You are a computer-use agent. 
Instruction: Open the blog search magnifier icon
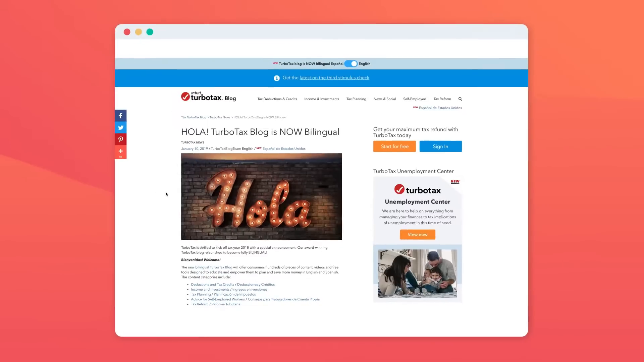(460, 99)
